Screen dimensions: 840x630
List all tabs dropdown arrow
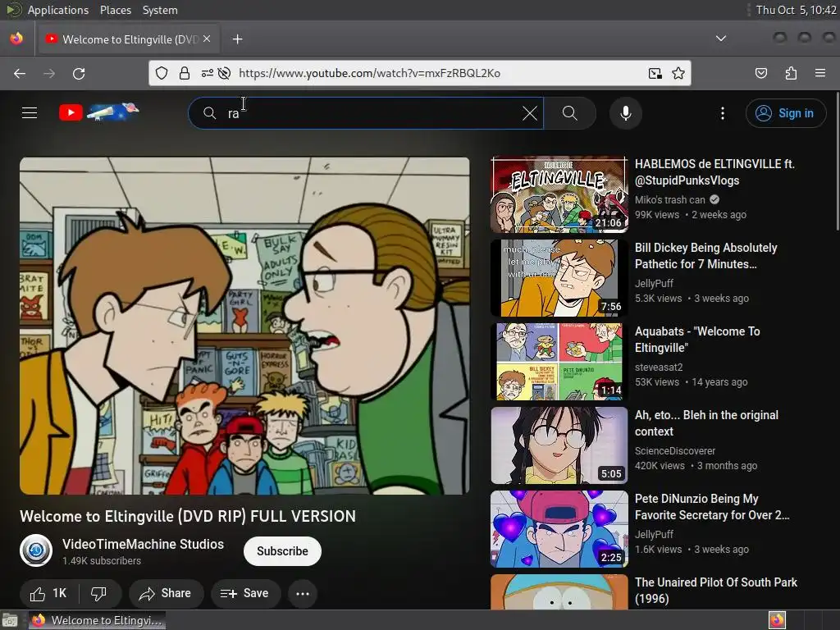click(x=721, y=39)
